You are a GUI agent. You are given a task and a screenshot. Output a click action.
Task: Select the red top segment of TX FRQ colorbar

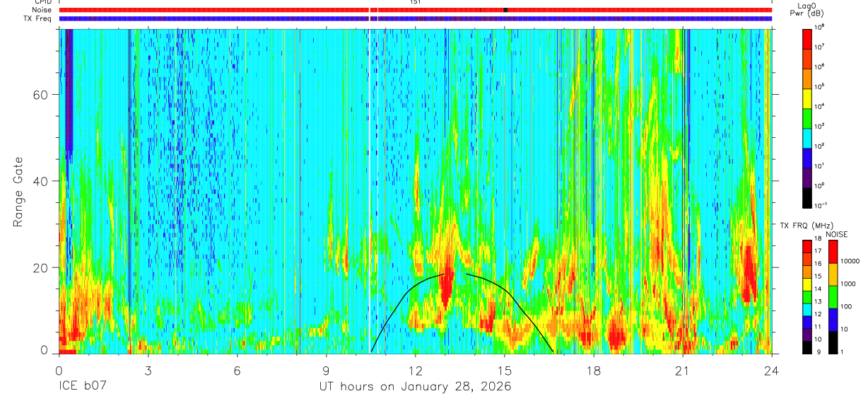click(x=807, y=245)
